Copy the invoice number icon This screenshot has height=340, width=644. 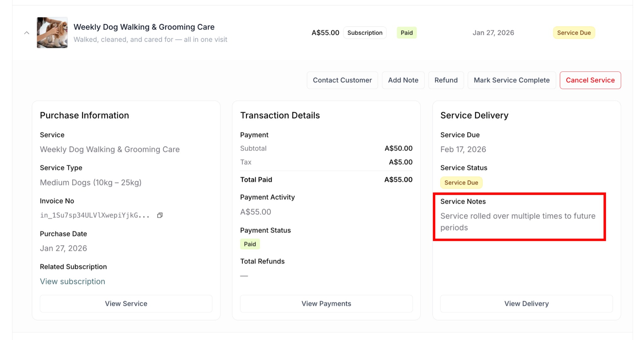pyautogui.click(x=160, y=215)
